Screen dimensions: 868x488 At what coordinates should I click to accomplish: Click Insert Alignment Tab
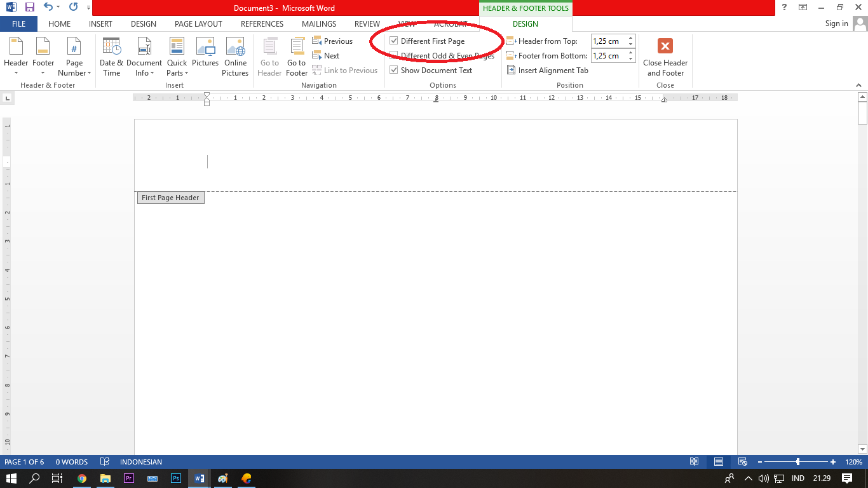548,71
